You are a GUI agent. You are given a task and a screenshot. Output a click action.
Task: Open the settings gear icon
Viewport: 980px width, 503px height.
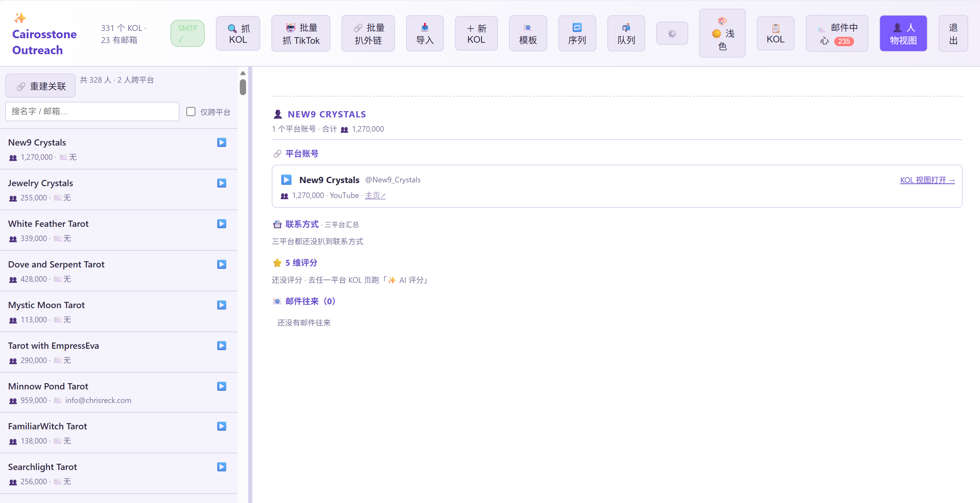tap(672, 33)
